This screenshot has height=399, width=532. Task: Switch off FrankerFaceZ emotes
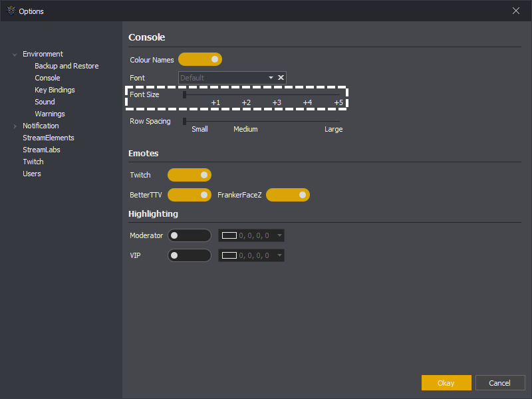pyautogui.click(x=288, y=195)
